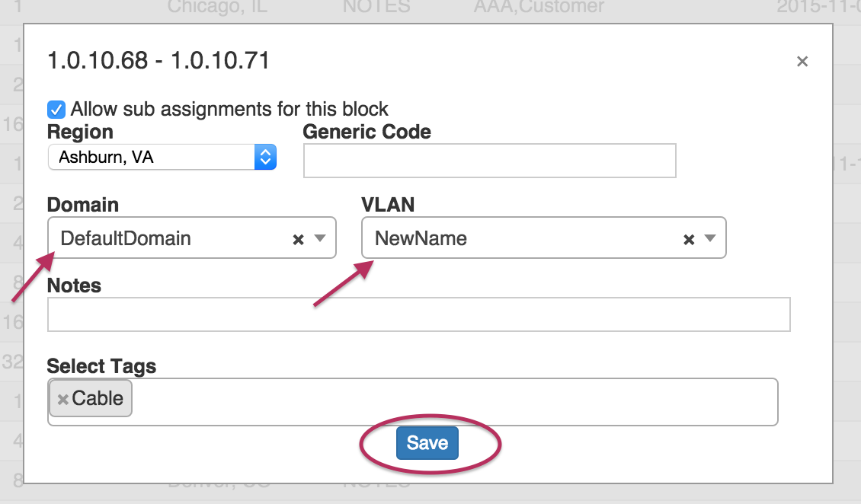Expand the Domain dropdown arrow
861x504 pixels.
320,238
